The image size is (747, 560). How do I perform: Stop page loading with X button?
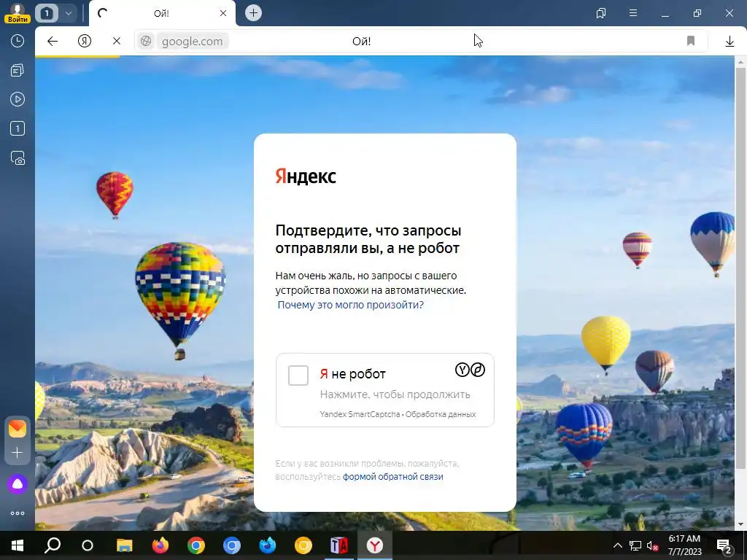pyautogui.click(x=117, y=42)
